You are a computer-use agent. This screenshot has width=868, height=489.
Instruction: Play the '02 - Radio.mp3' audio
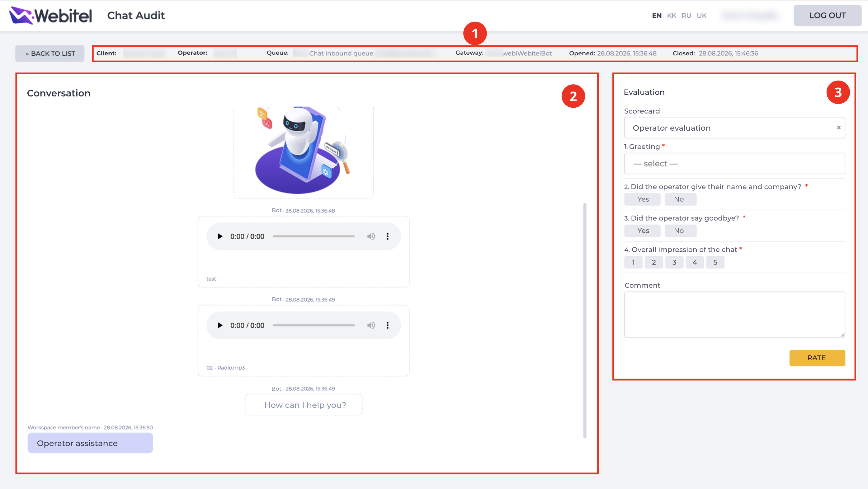click(x=220, y=325)
